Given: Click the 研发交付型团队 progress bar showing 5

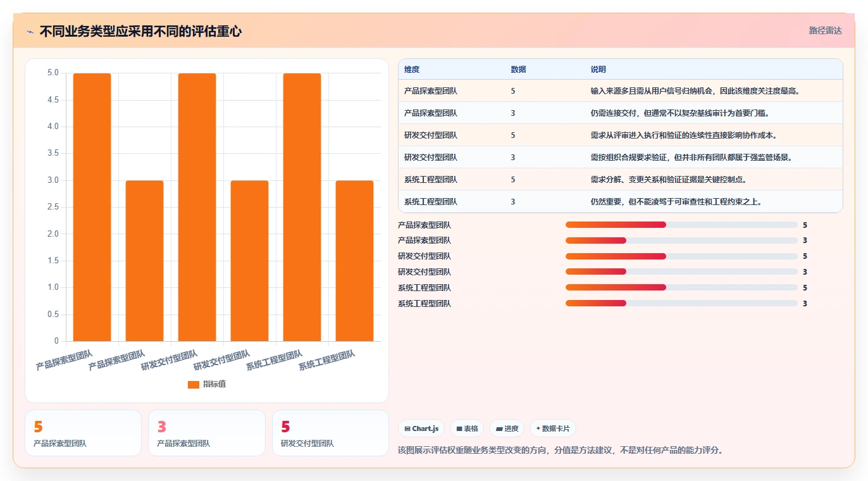Looking at the screenshot, I should pos(681,256).
